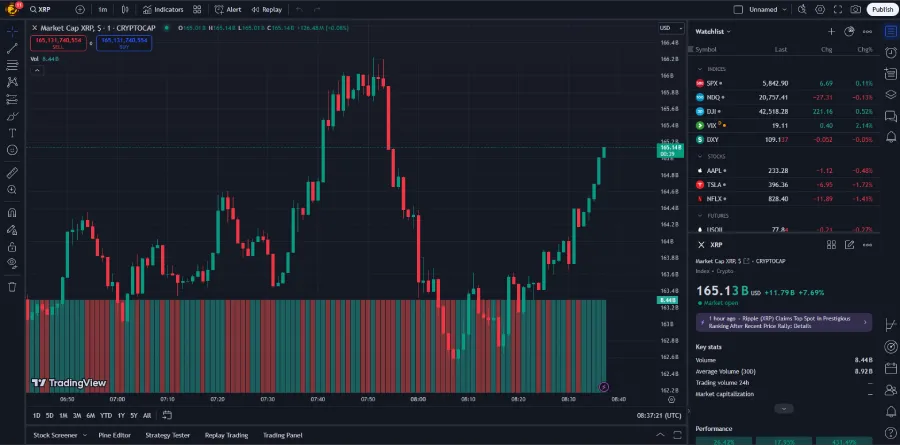The width and height of the screenshot is (900, 445).
Task: Open the Strategy Tester tab
Action: click(x=168, y=435)
